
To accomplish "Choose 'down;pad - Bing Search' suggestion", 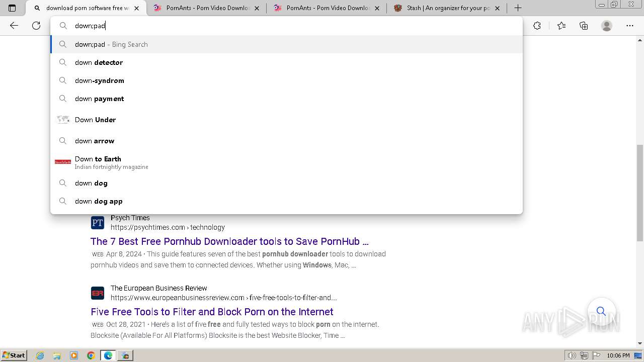I will (x=286, y=44).
